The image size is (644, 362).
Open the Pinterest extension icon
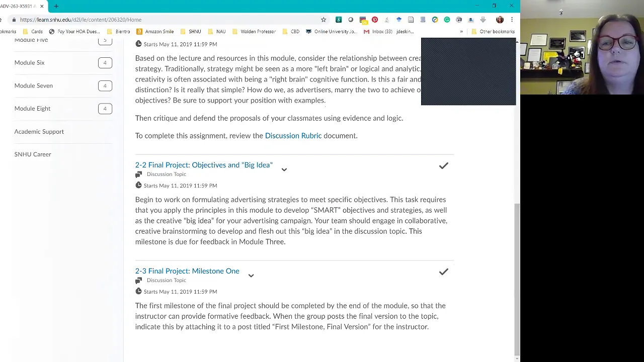pyautogui.click(x=375, y=20)
